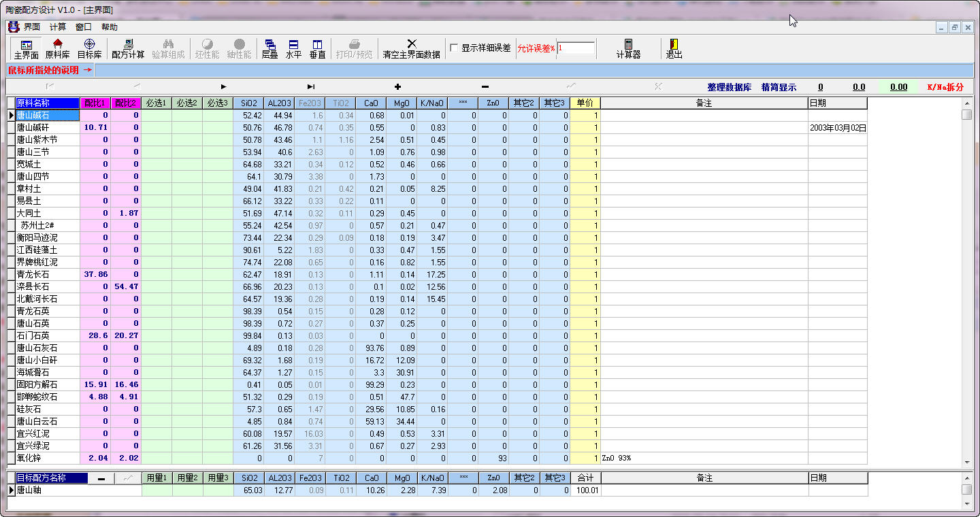Click the 坯性能 body properties button
The image size is (980, 517).
pyautogui.click(x=208, y=49)
